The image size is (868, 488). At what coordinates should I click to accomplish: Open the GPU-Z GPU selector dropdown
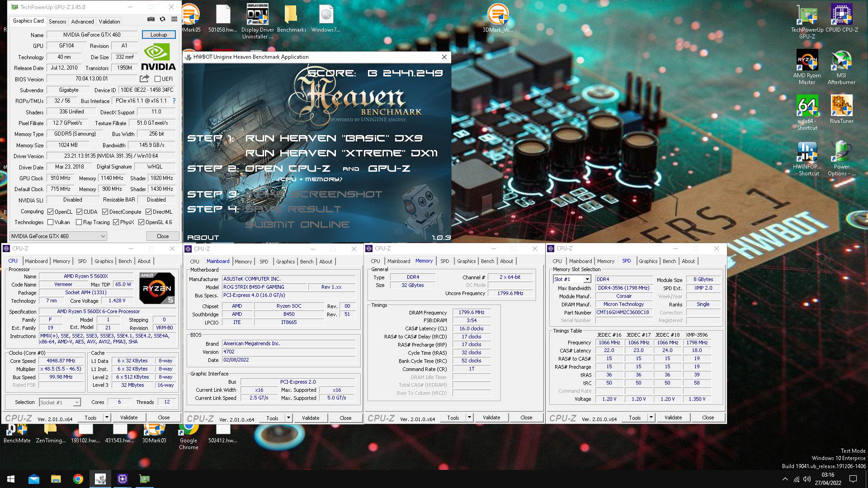pos(58,236)
